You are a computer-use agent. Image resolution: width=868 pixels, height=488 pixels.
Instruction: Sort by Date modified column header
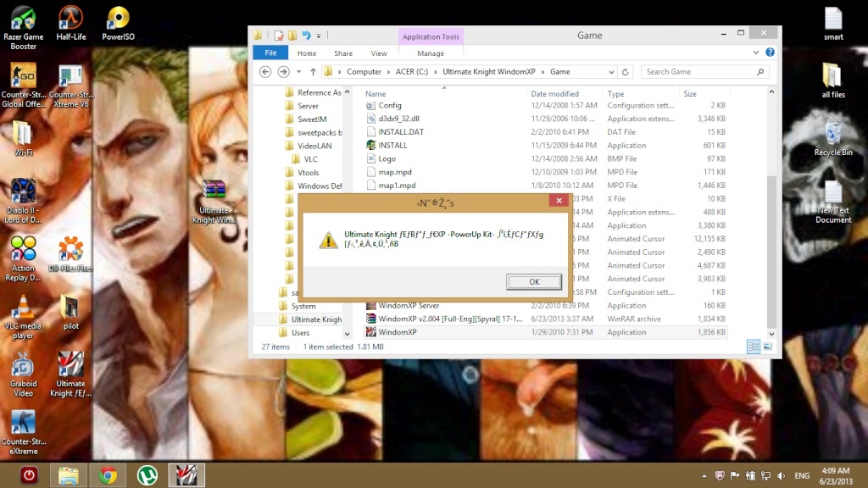pyautogui.click(x=554, y=93)
